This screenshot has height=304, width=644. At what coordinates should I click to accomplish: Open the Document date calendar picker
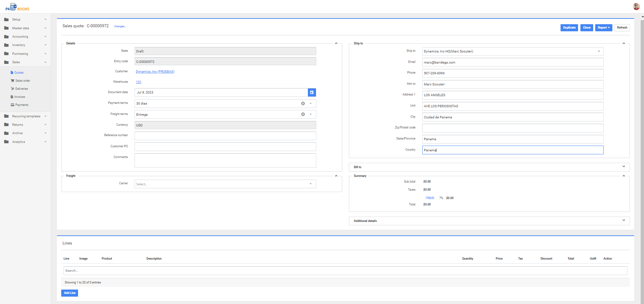tap(312, 92)
